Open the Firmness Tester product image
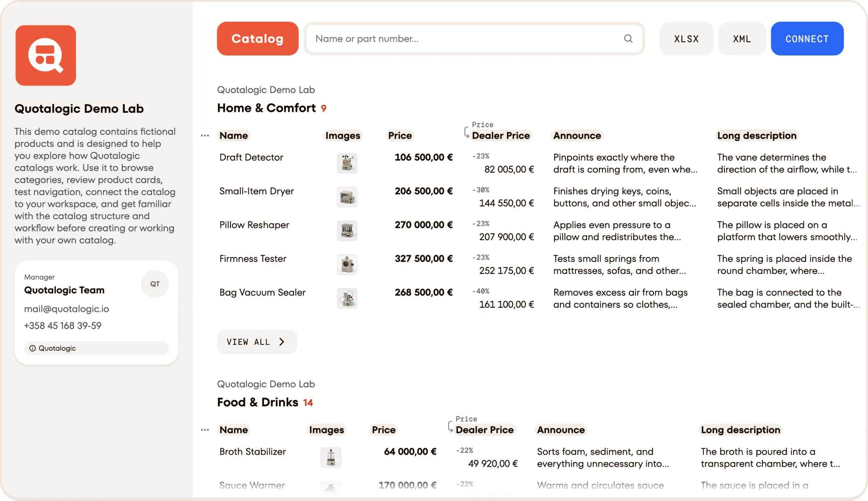The height and width of the screenshot is (501, 868). coord(347,265)
